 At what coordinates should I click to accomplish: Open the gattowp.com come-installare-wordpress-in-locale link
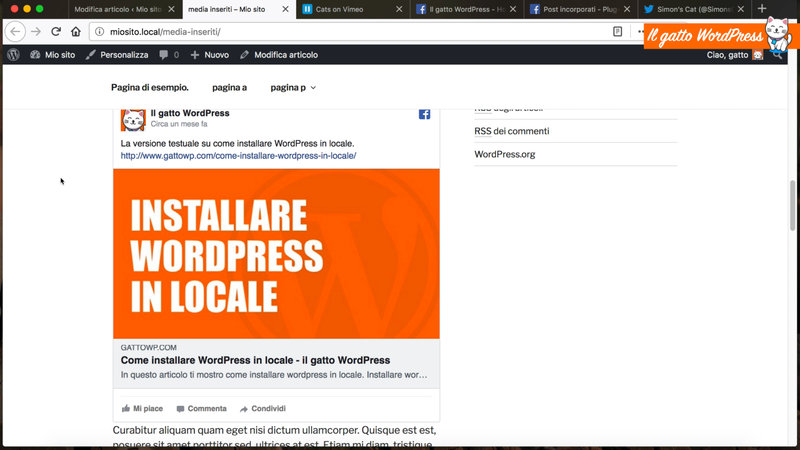(x=238, y=156)
